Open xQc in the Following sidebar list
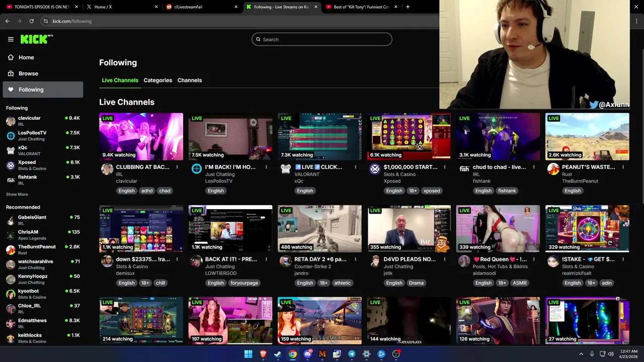The width and height of the screenshot is (644, 362). (x=43, y=150)
